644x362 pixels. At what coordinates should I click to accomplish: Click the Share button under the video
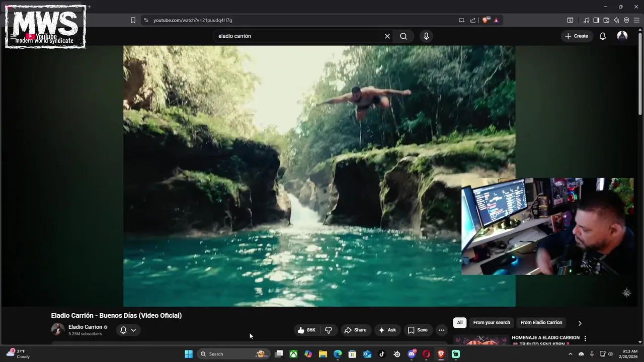[355, 330]
